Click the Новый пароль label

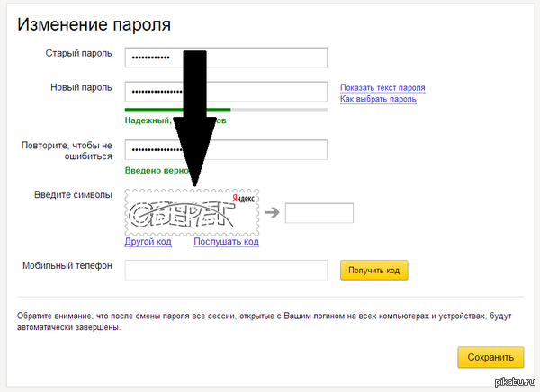coord(82,87)
